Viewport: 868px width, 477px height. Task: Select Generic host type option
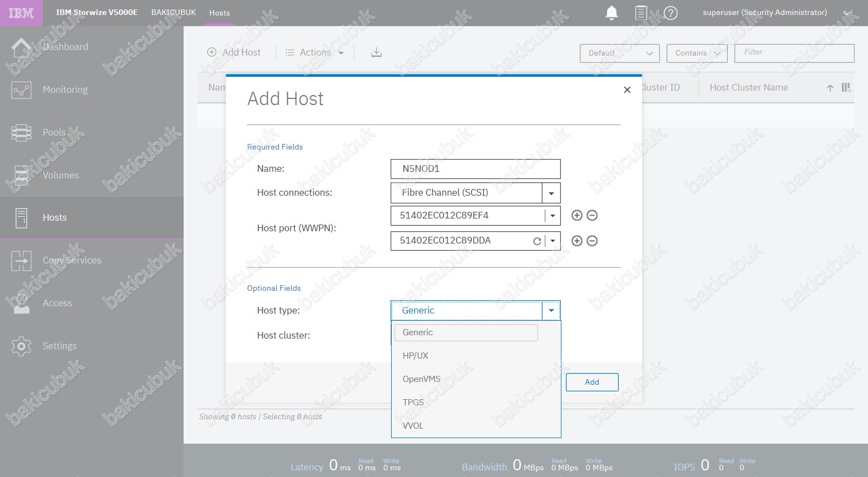466,332
